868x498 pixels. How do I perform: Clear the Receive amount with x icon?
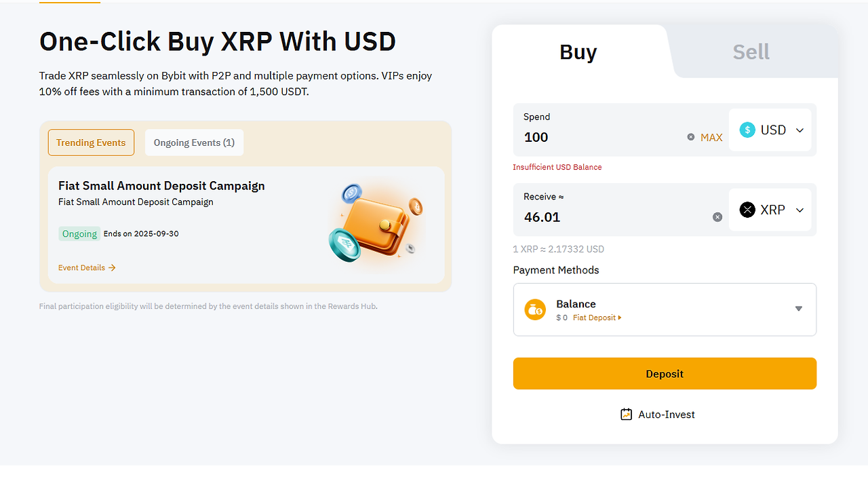(717, 217)
